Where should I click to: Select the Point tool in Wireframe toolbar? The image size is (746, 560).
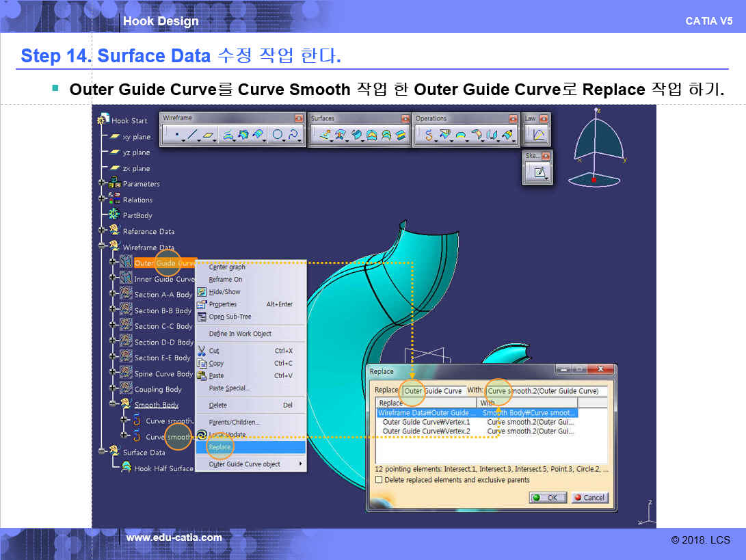(176, 135)
